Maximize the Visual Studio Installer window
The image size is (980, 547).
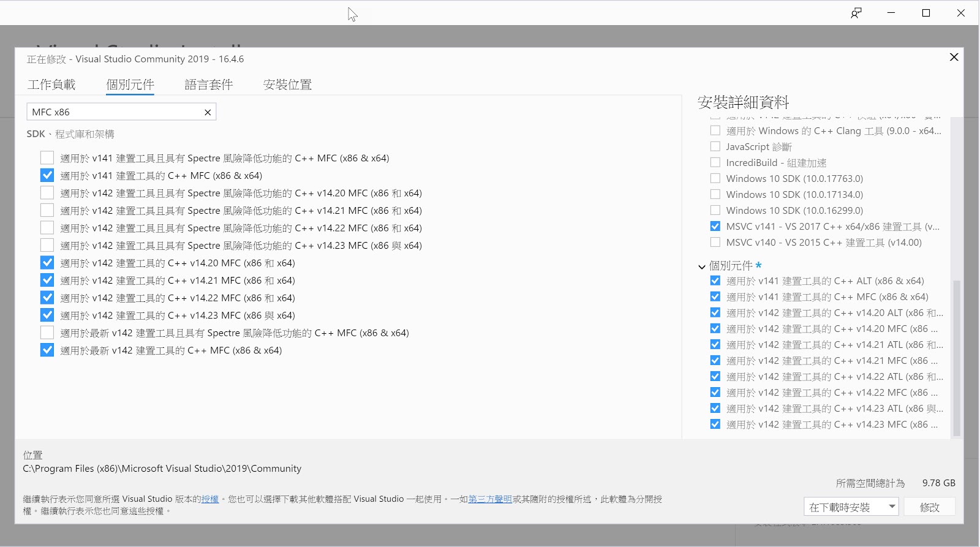click(x=926, y=13)
